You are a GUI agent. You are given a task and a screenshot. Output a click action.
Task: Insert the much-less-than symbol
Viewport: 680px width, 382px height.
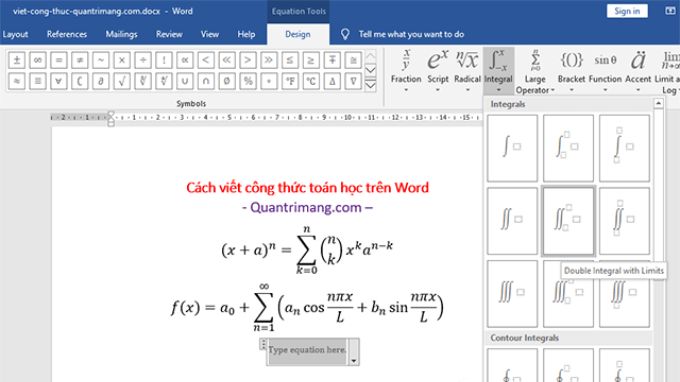point(227,60)
